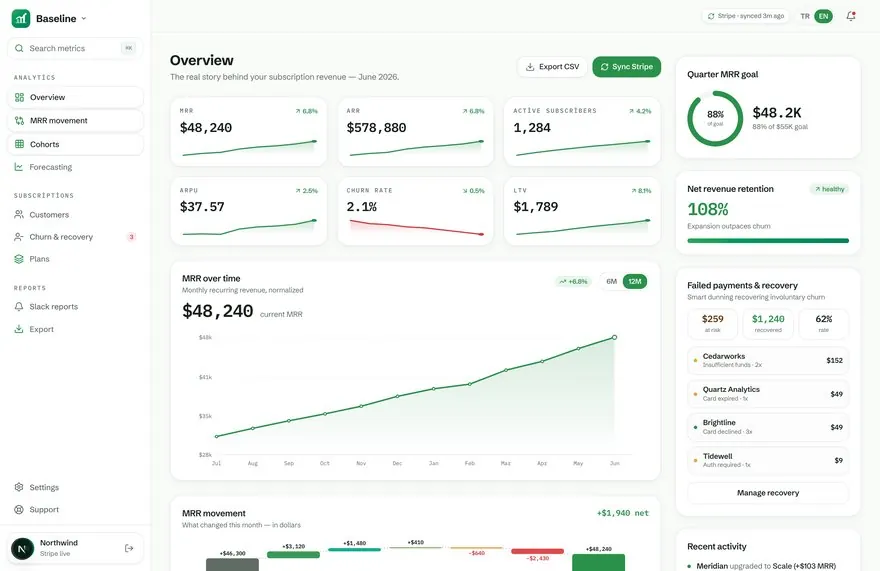Open Forecasting in the sidebar

pyautogui.click(x=75, y=167)
